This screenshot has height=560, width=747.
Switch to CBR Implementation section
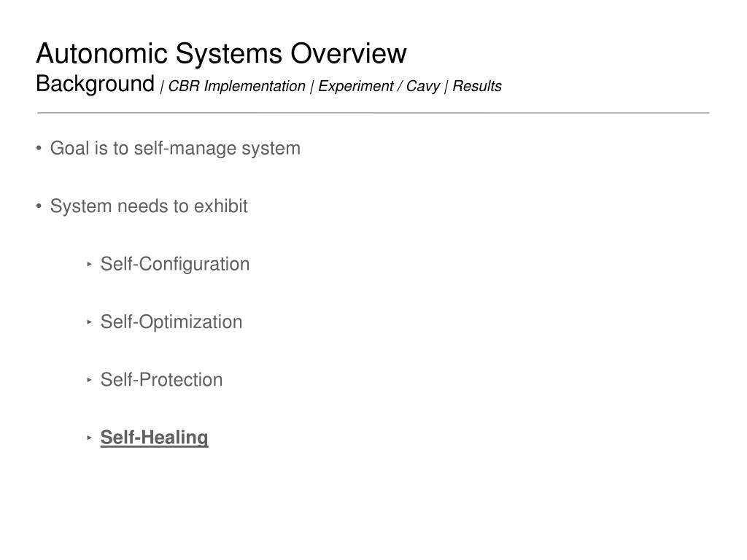coord(237,86)
